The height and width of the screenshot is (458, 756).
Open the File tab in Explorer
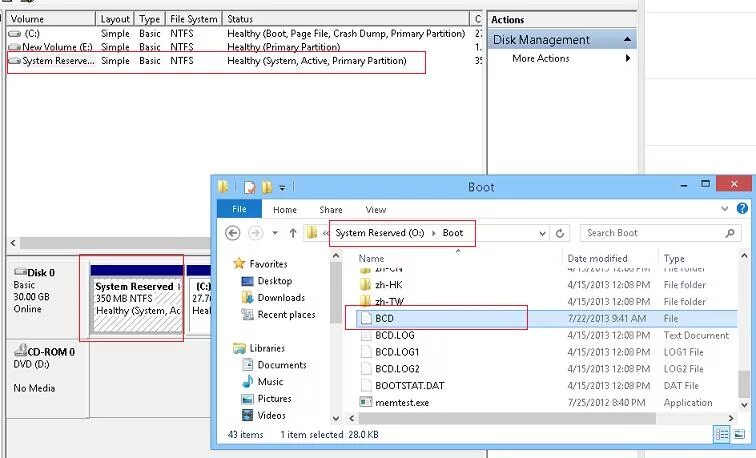coord(239,209)
